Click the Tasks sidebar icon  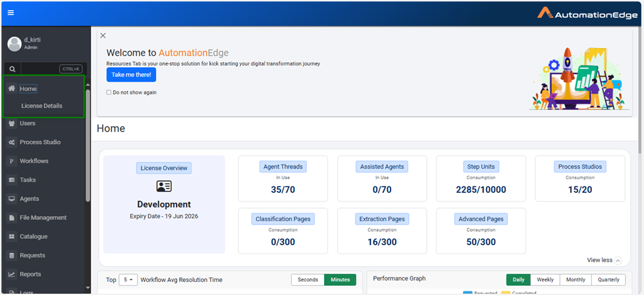tap(12, 180)
